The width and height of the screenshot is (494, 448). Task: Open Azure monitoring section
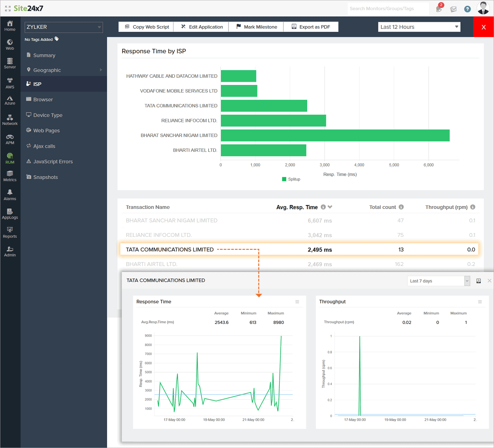[10, 101]
